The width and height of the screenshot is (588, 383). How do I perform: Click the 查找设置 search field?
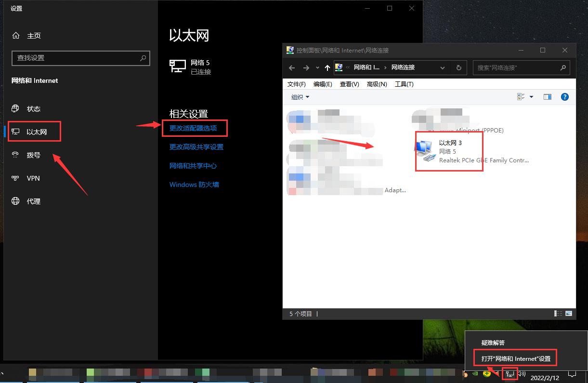coord(77,58)
